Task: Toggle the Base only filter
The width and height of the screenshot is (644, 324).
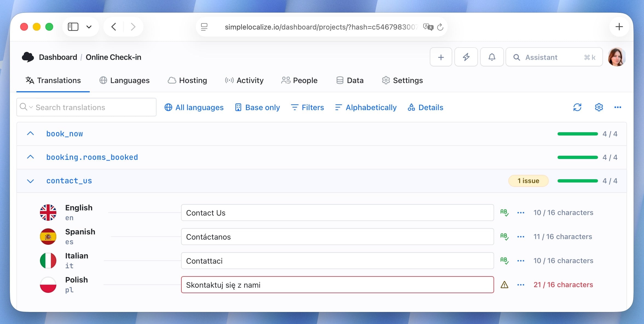Action: point(257,107)
